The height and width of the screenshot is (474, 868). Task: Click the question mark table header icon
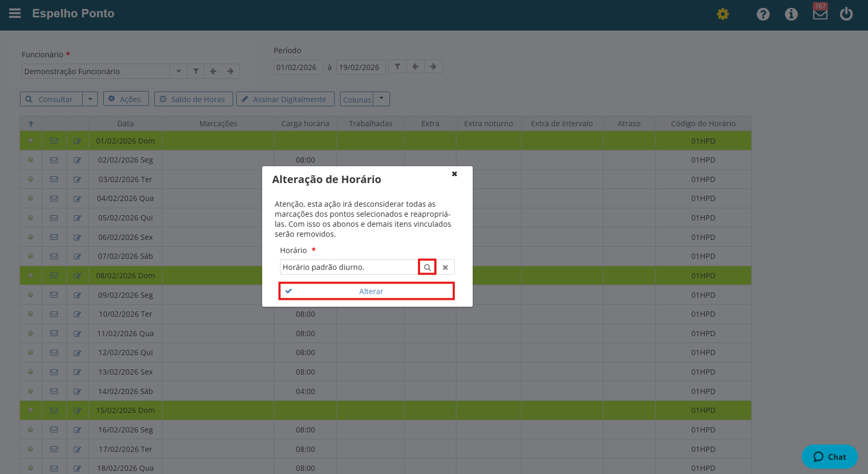point(31,124)
